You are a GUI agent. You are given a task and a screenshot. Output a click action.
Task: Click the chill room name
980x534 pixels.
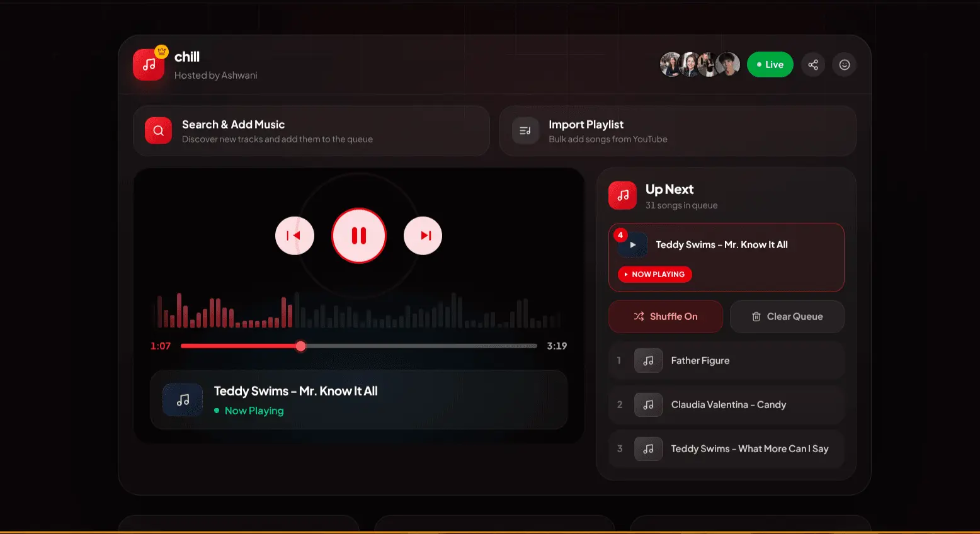tap(187, 57)
